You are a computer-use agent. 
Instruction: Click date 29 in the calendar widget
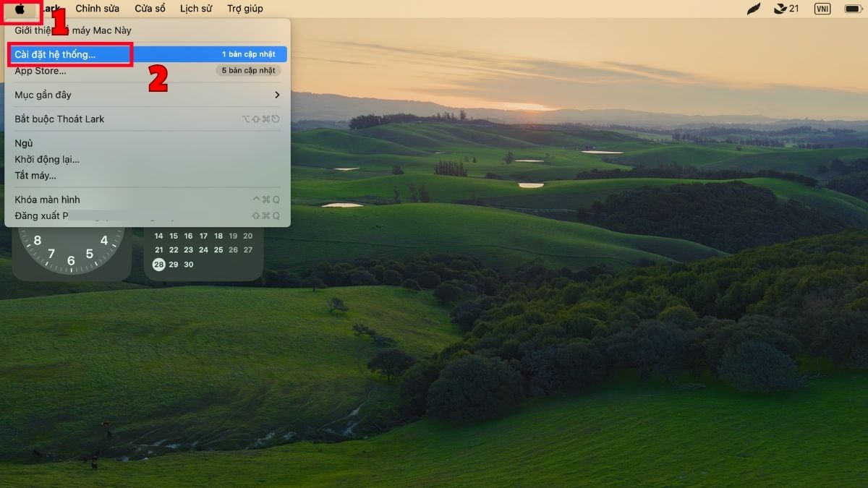[174, 265]
